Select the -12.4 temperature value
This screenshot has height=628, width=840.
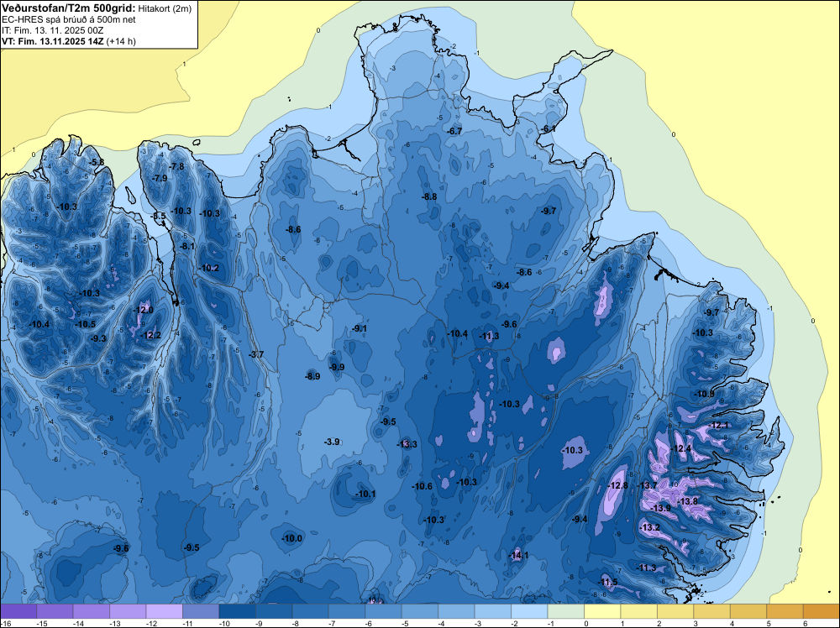pyautogui.click(x=681, y=449)
